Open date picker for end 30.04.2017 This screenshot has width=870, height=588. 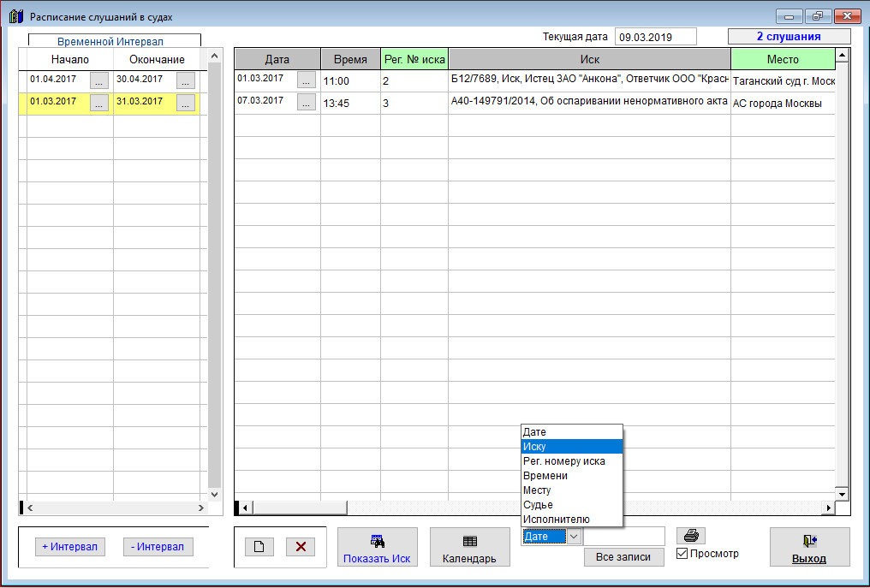pyautogui.click(x=186, y=80)
